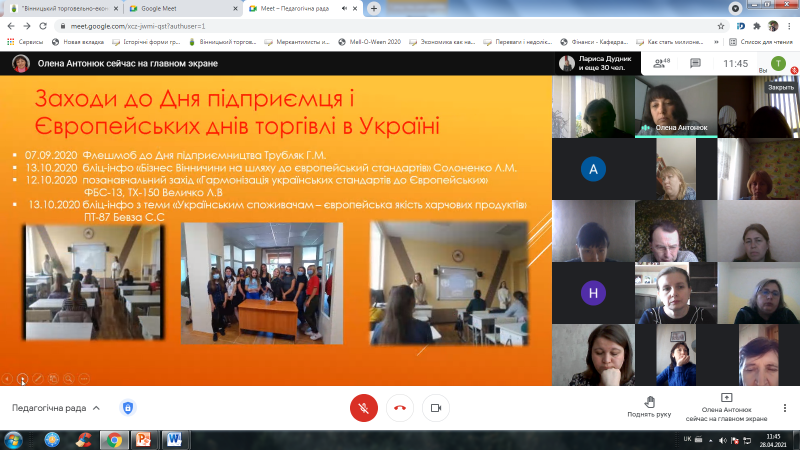The height and width of the screenshot is (450, 800).
Task: Open the Меркантилисты и... bookmark
Action: point(297,42)
